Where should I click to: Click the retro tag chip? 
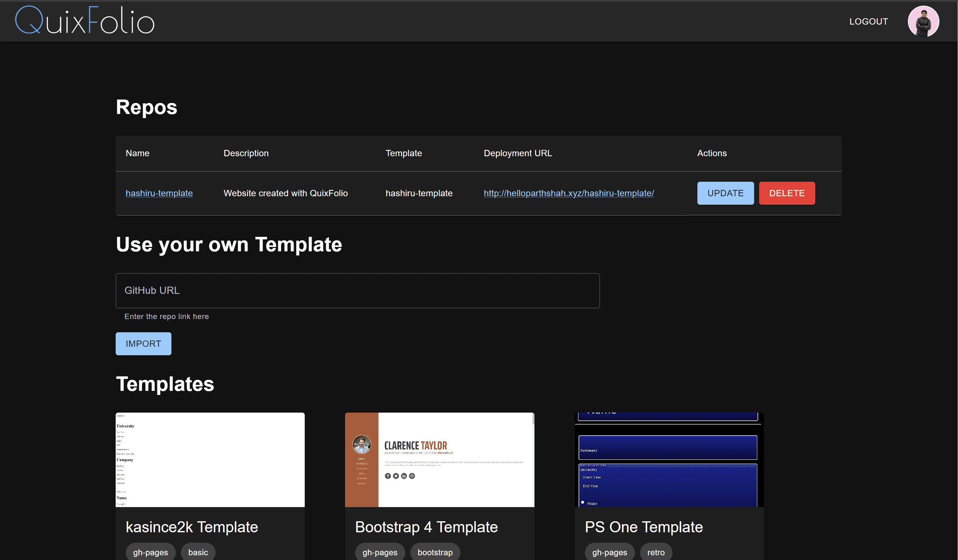[656, 552]
